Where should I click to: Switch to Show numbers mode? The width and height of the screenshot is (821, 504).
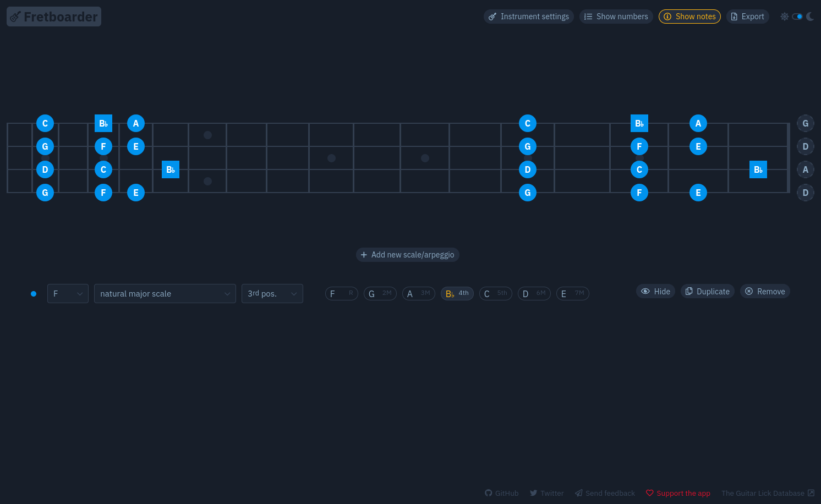616,17
